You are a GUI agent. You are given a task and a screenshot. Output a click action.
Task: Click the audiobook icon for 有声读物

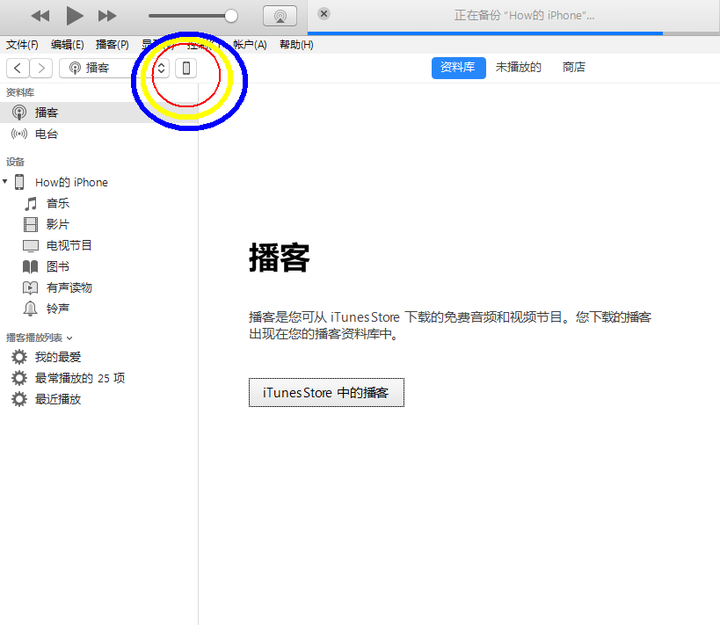coord(30,288)
